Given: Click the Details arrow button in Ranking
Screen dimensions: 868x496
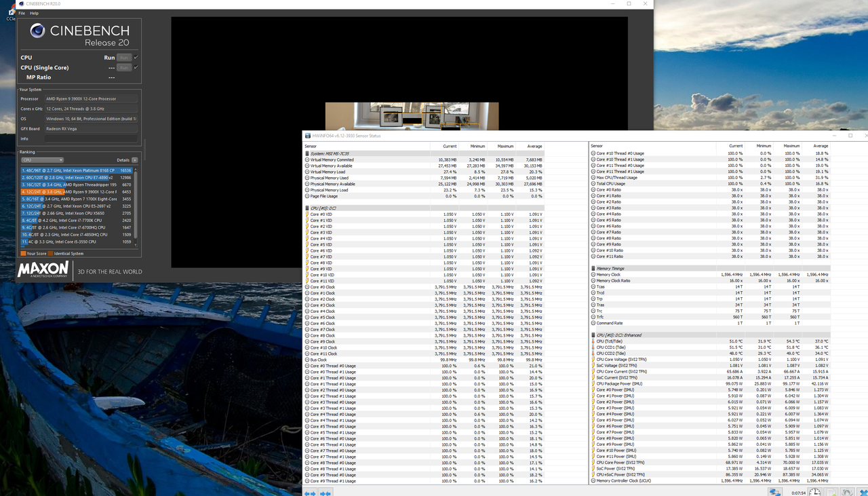Looking at the screenshot, I should [x=134, y=160].
